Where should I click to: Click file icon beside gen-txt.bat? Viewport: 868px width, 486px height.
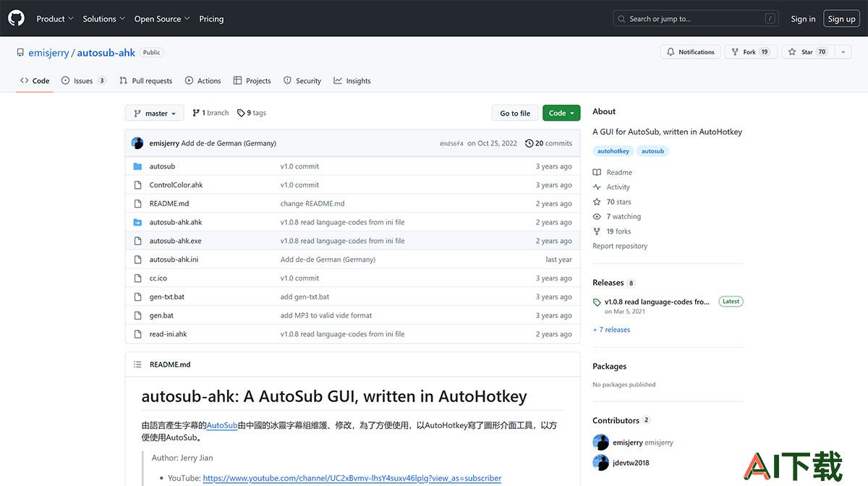[x=137, y=297]
